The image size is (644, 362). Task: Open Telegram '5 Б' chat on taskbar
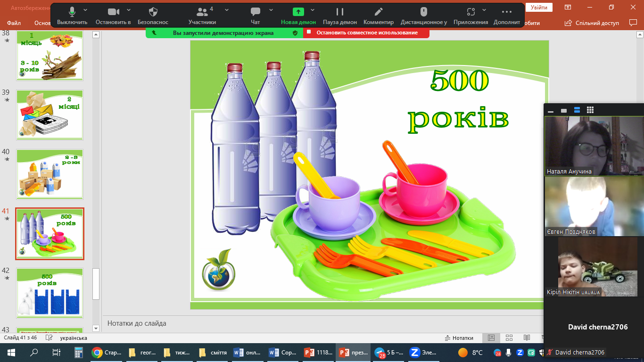389,352
